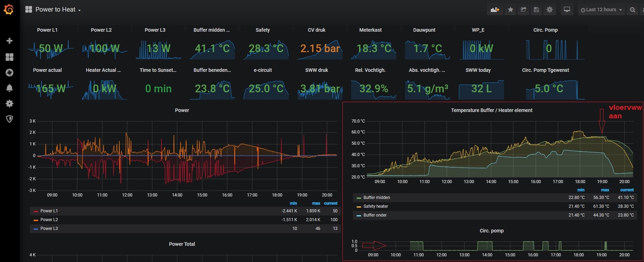Toggle Buffer onder series in legend
644x262 pixels.
click(x=375, y=215)
